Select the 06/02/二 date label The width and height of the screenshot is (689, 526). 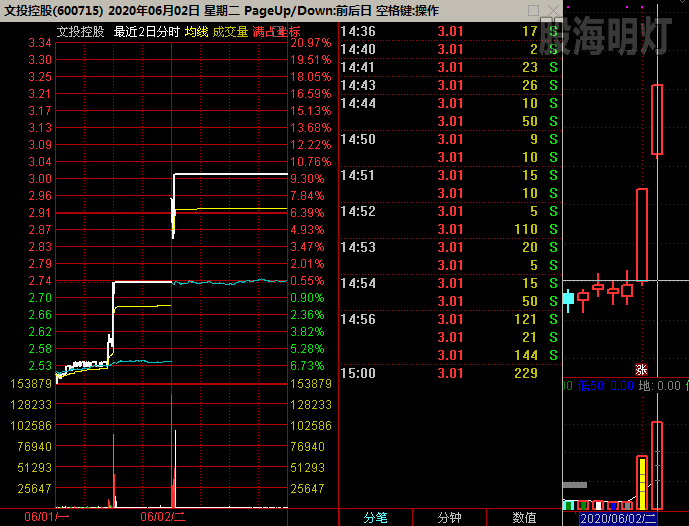point(163,517)
